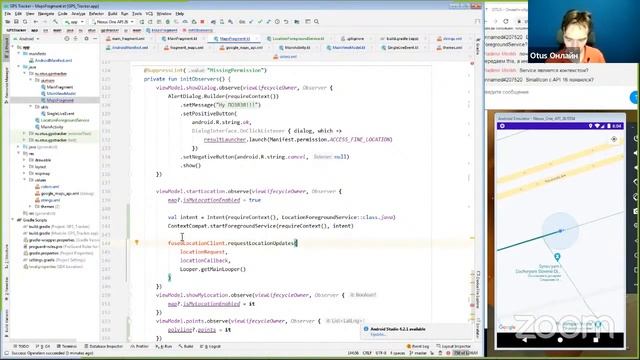640x360 pixels.
Task: Open the File menu
Action: coord(8,14)
